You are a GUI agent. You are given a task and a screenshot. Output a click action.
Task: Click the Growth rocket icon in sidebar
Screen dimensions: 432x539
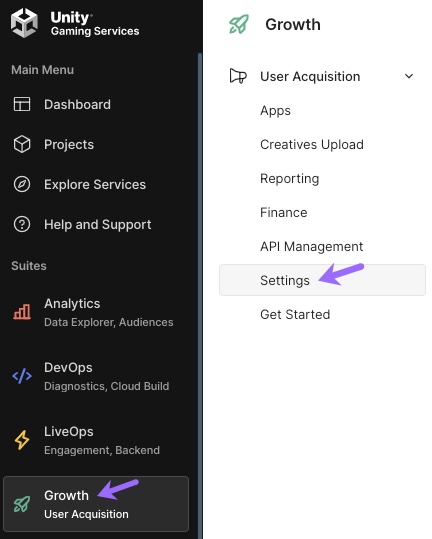(x=22, y=504)
